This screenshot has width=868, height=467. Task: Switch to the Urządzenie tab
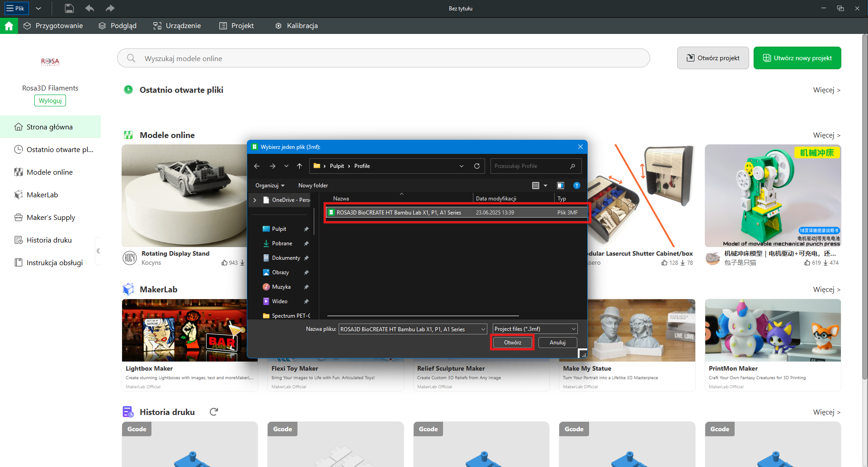tap(177, 26)
